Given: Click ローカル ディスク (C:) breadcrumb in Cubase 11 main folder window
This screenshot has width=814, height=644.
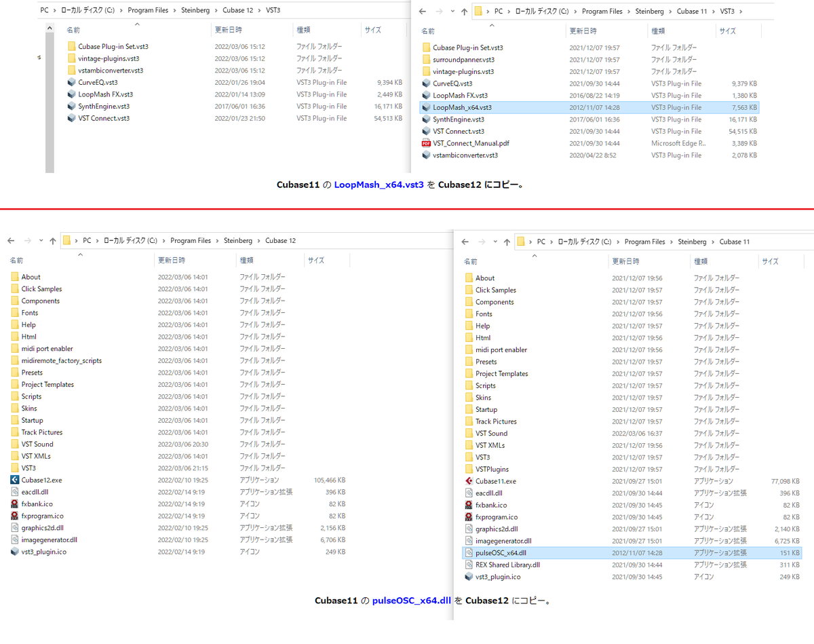Looking at the screenshot, I should pos(585,242).
